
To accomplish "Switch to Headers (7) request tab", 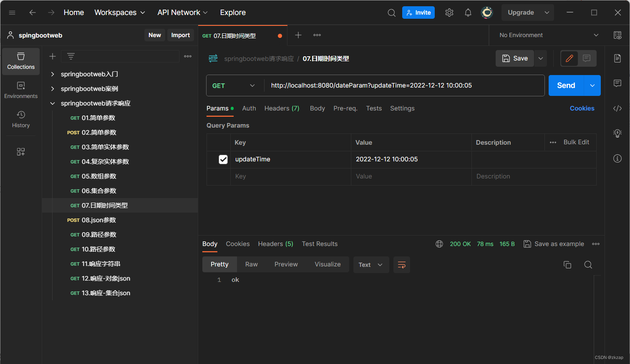I will [x=282, y=108].
